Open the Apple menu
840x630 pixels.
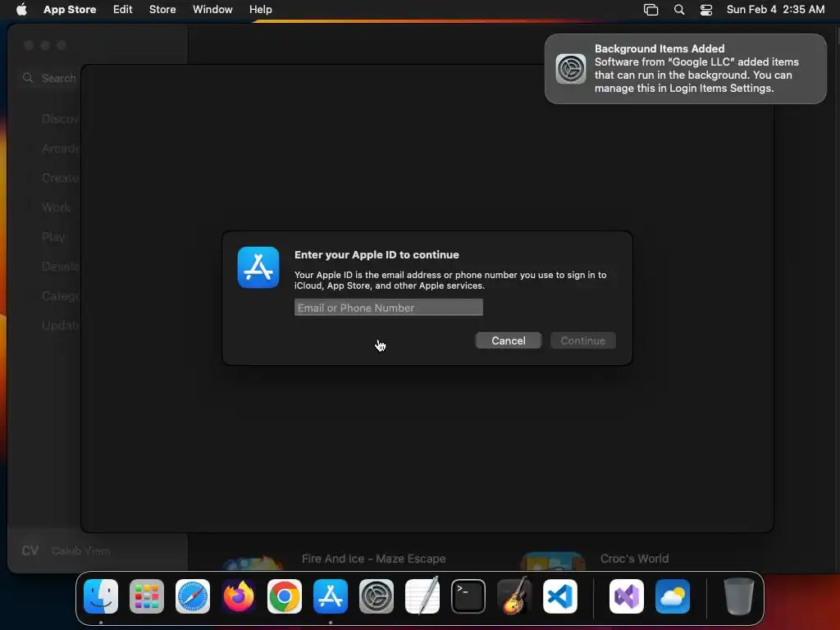pyautogui.click(x=21, y=9)
